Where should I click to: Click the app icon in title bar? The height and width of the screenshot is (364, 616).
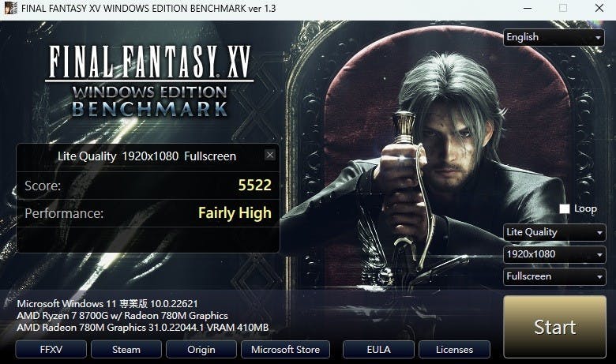pyautogui.click(x=10, y=8)
